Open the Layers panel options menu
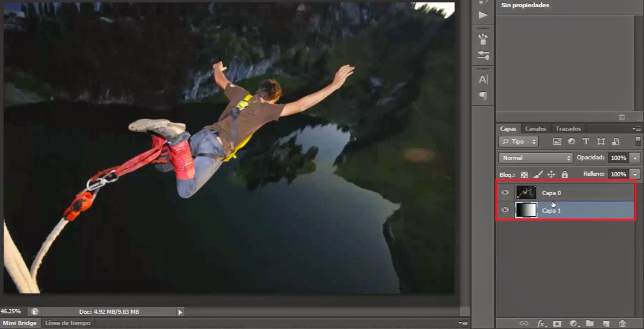Screen dimensions: 644x329 point(637,128)
